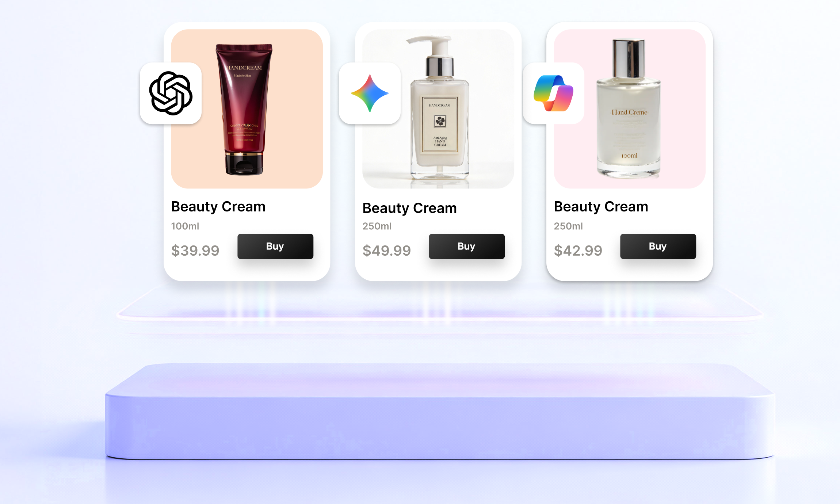This screenshot has height=504, width=840.
Task: Open the pump bottle product image
Action: coord(438,109)
